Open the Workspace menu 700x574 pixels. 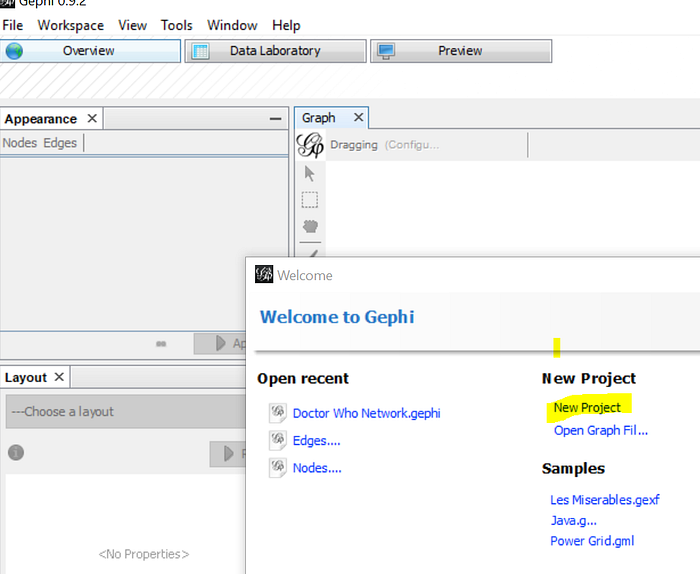pos(71,25)
